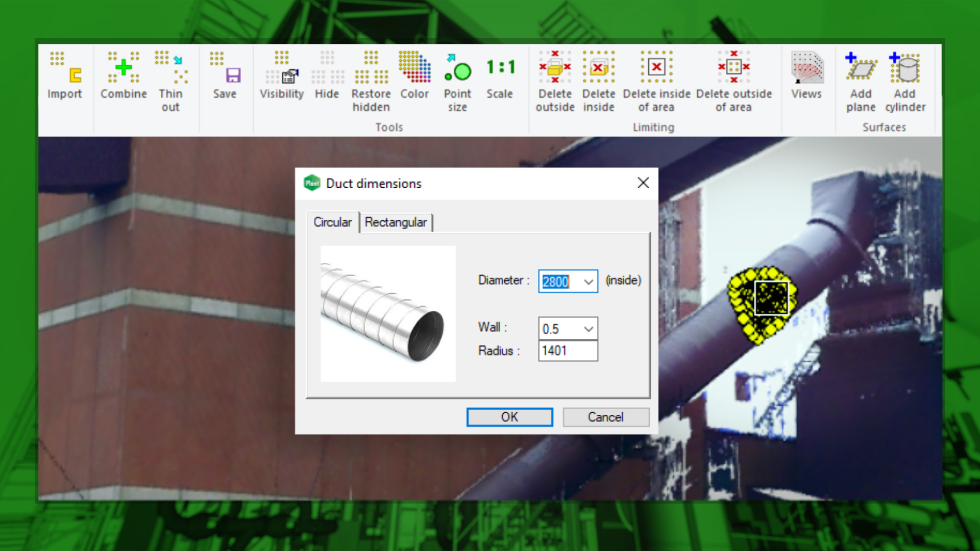This screenshot has height=551, width=980.
Task: Expand the Diameter dropdown arrow
Action: point(589,282)
